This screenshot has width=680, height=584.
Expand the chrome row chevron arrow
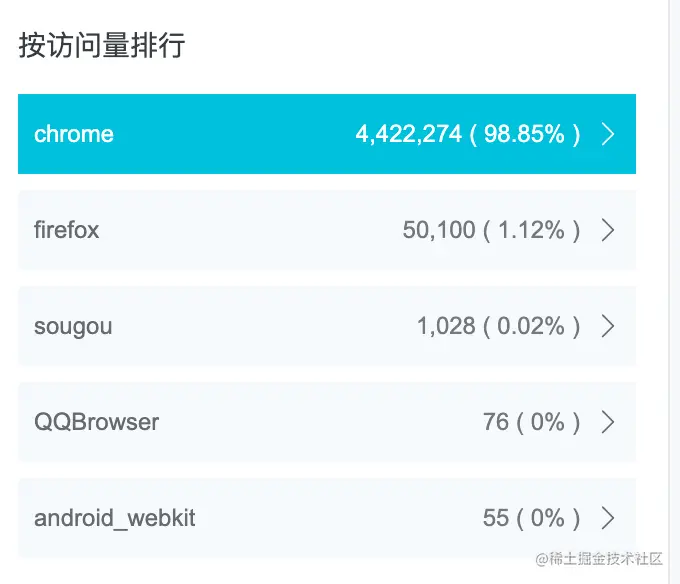(608, 134)
